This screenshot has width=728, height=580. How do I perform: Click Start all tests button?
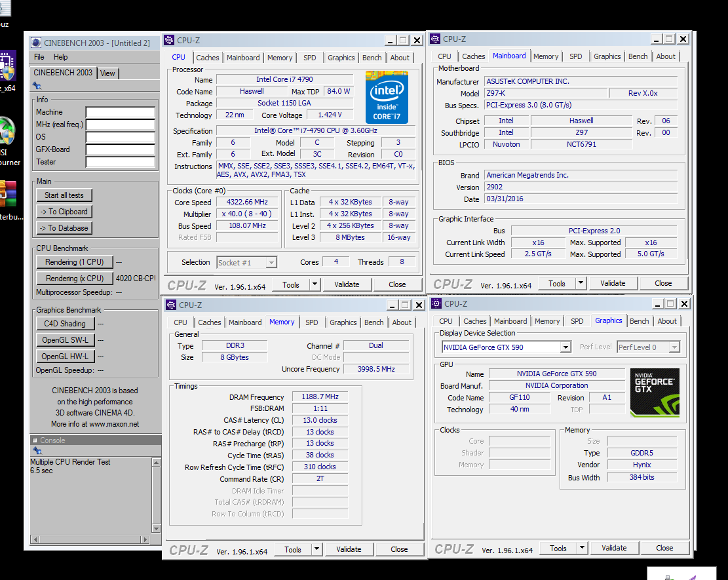64,195
